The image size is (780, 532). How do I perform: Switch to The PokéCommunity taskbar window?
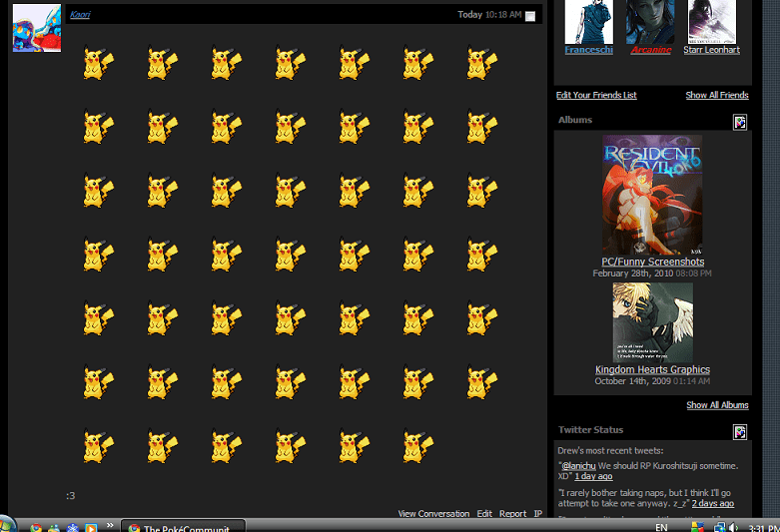point(184,526)
